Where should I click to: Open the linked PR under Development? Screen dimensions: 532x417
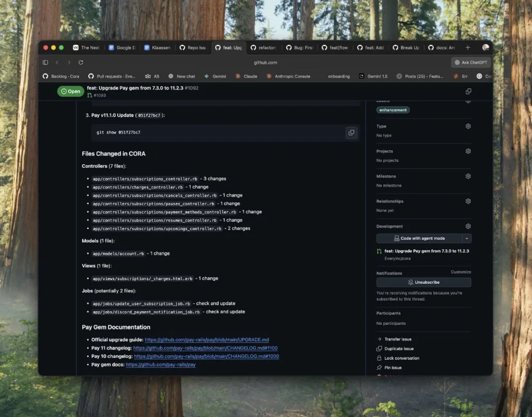[427, 251]
